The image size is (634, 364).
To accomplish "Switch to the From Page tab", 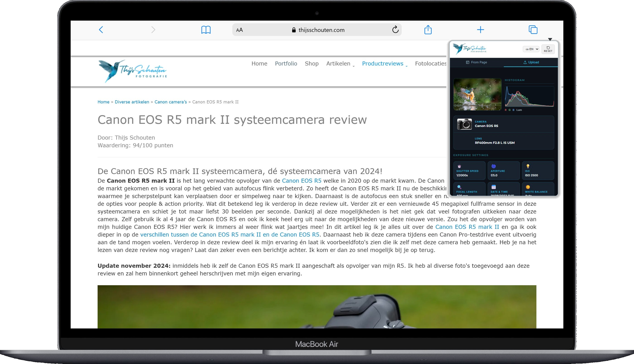I will [x=477, y=62].
